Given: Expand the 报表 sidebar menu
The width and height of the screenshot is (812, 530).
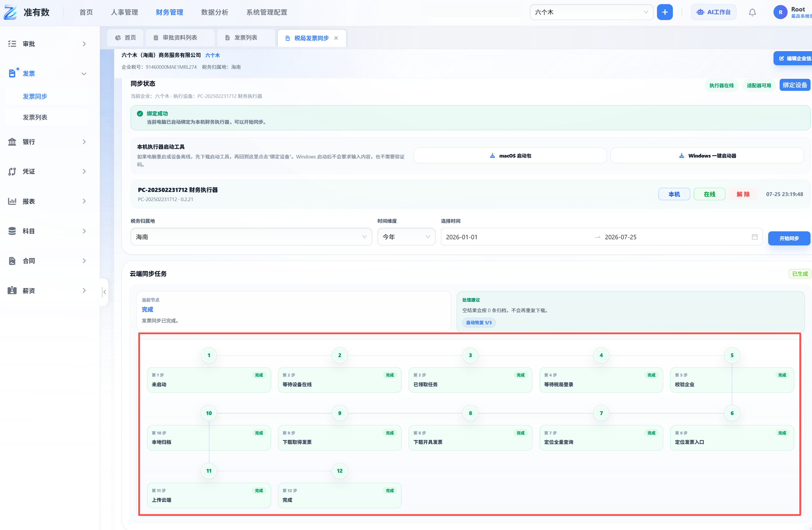Looking at the screenshot, I should pyautogui.click(x=84, y=201).
